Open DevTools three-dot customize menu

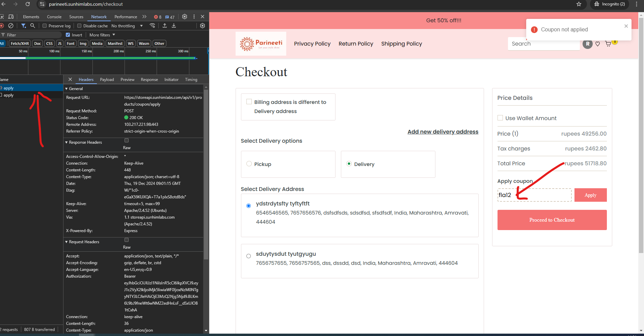click(x=194, y=17)
